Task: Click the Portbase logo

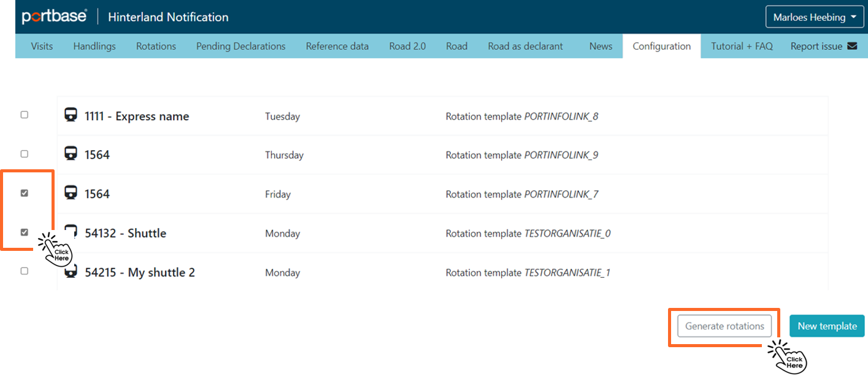Action: (54, 17)
